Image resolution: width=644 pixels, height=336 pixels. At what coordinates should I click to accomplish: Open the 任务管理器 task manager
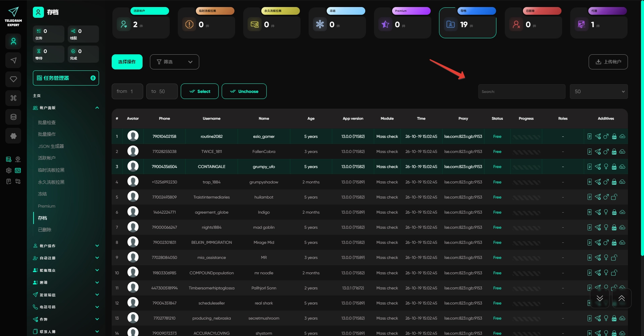tap(66, 78)
